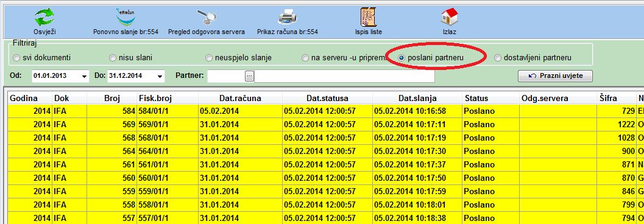The height and width of the screenshot is (224, 644).
Task: Click send time 05.02.2014 10:17:11
Action: [418, 125]
